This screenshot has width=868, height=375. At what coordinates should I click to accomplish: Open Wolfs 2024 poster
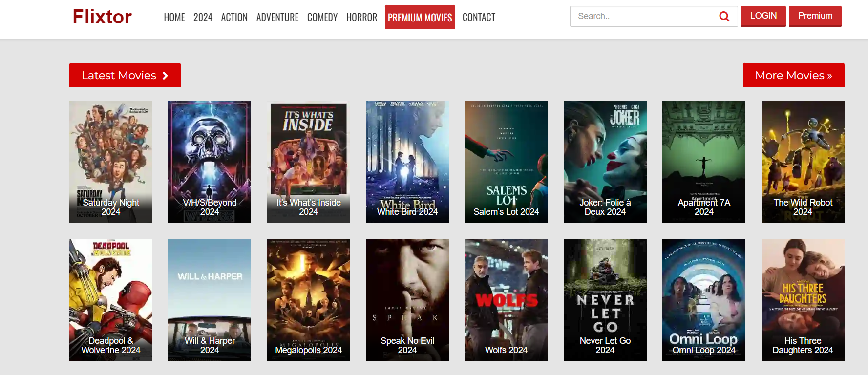(507, 300)
